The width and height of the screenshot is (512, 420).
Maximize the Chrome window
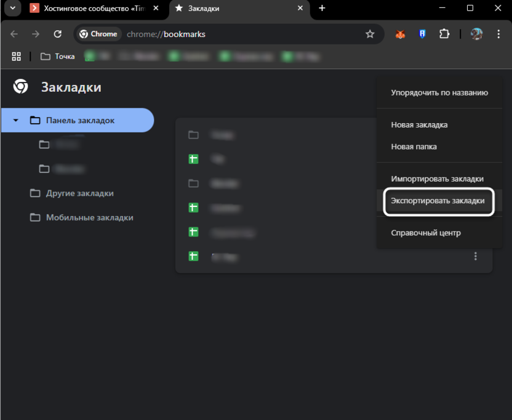(x=470, y=8)
